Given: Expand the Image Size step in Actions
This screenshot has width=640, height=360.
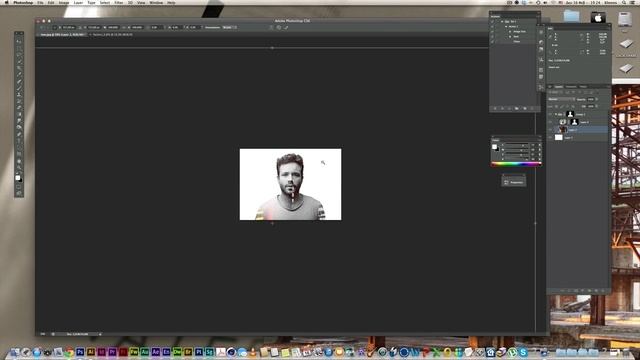Looking at the screenshot, I should tap(510, 31).
